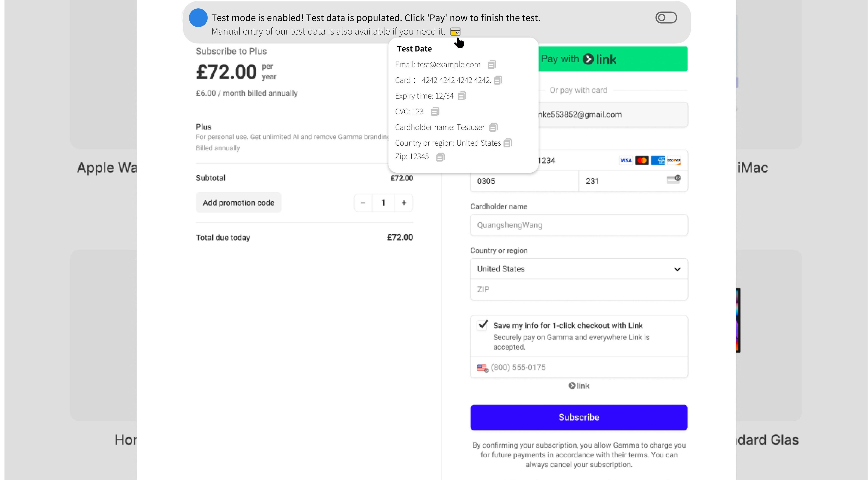Uncheck Save my info for 1-click checkout

[x=483, y=325]
